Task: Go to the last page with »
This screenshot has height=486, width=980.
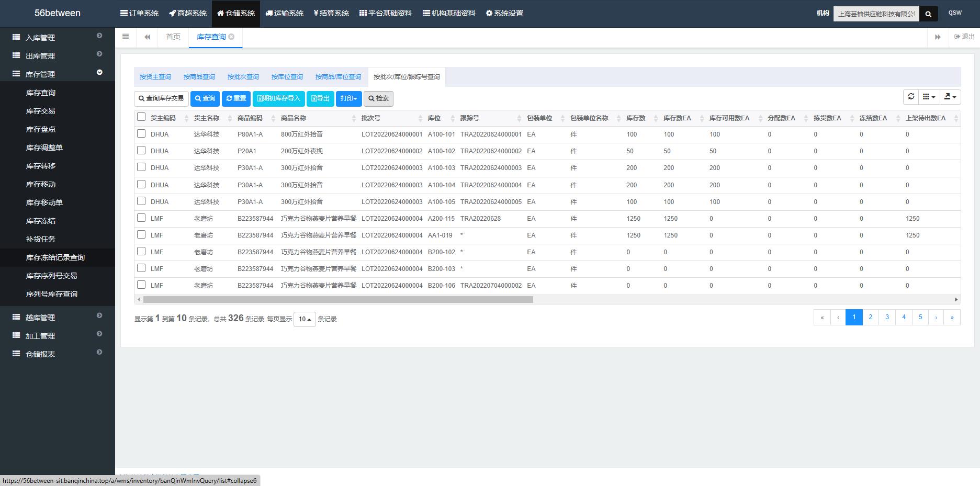Action: pyautogui.click(x=952, y=317)
